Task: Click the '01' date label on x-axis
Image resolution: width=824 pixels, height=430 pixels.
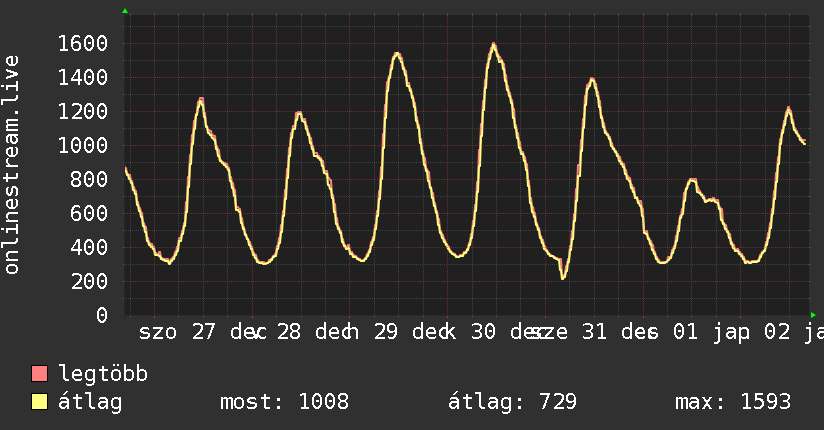Action: (x=686, y=332)
